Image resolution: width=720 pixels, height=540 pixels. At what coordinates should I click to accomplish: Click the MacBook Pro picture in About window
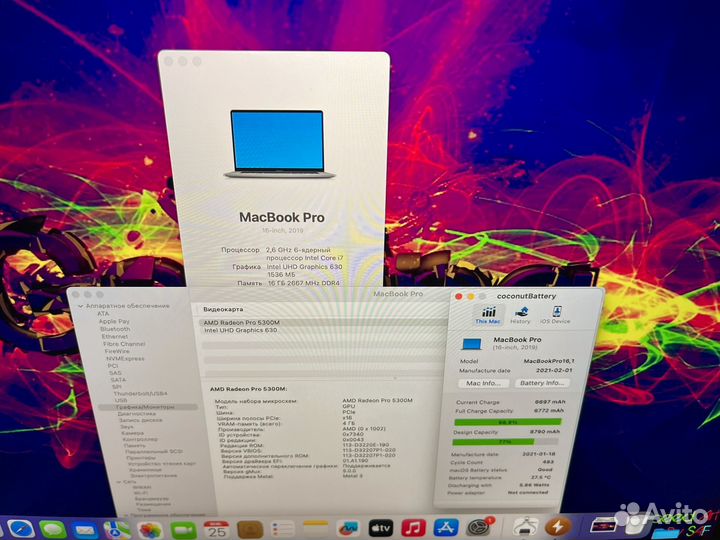279,144
